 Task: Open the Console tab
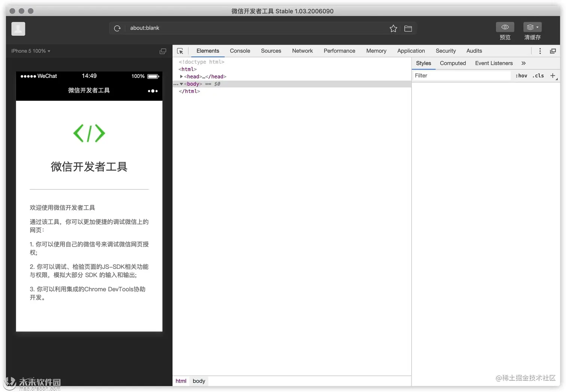click(x=240, y=51)
